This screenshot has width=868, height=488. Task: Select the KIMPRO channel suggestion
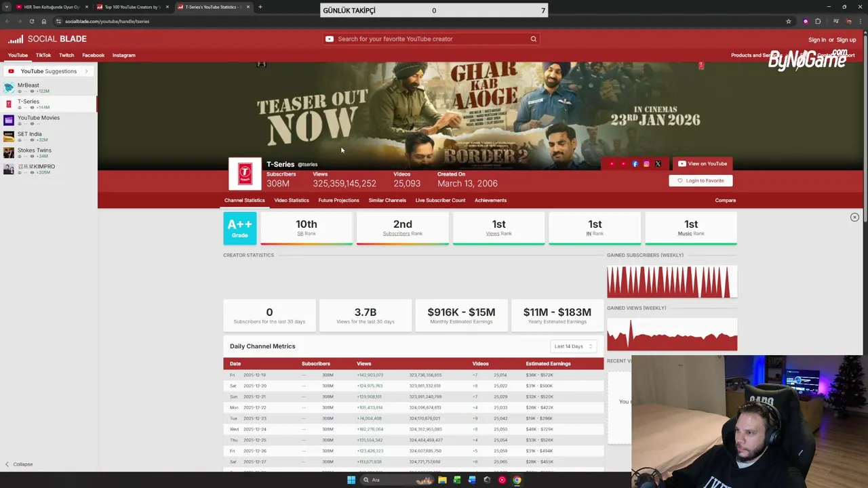(x=49, y=169)
